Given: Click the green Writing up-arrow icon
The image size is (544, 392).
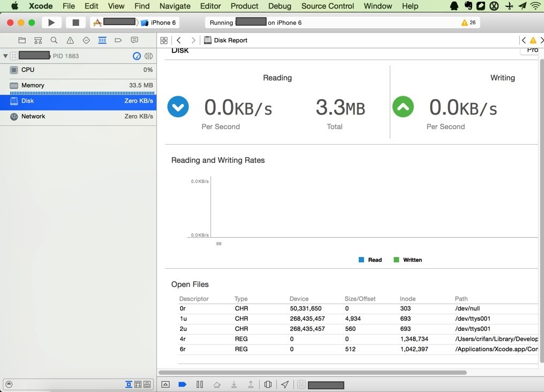Looking at the screenshot, I should click(x=403, y=107).
